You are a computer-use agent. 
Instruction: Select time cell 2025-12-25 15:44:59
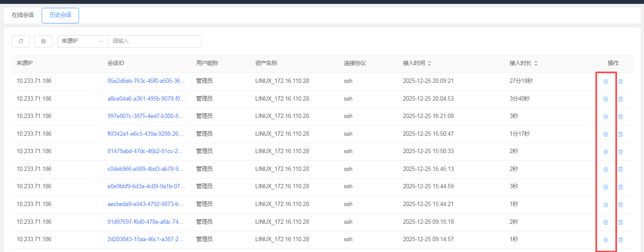click(428, 186)
